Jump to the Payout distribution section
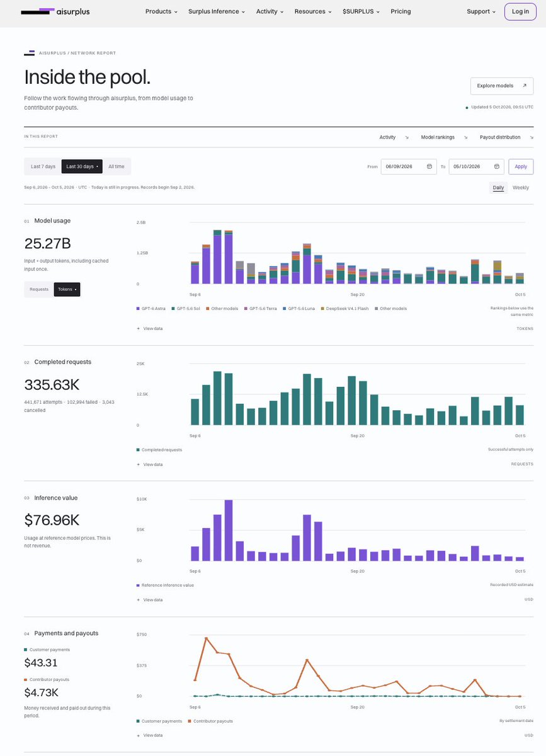546x756 pixels. click(506, 137)
